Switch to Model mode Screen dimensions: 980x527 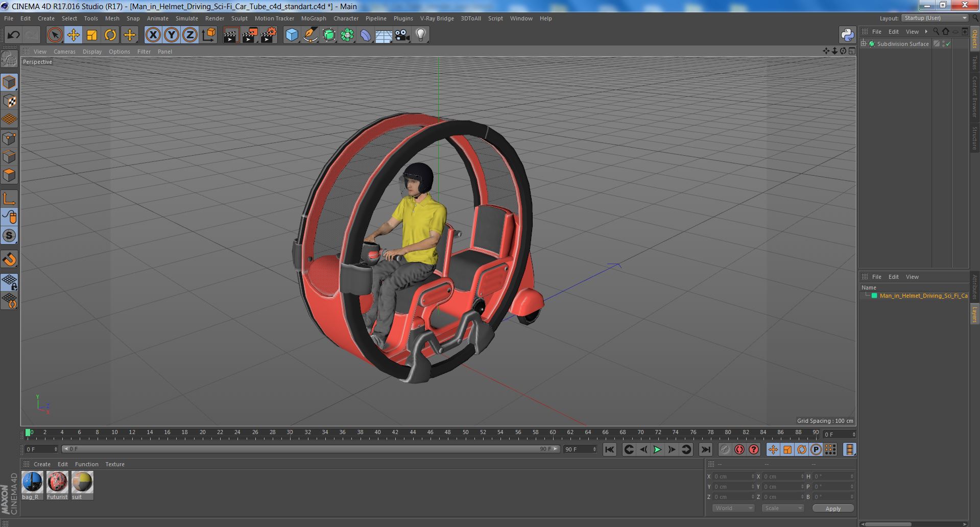pyautogui.click(x=9, y=82)
